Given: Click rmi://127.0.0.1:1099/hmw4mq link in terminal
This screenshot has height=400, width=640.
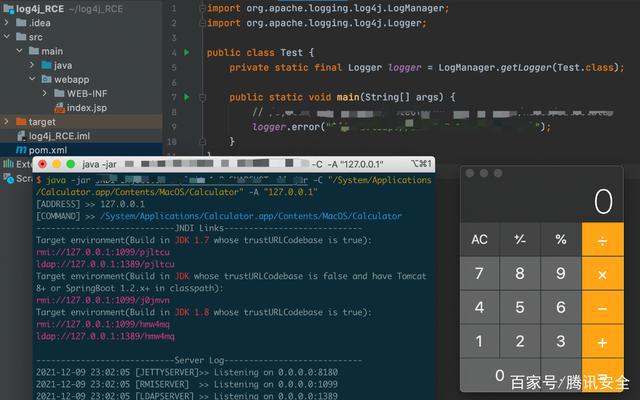Looking at the screenshot, I should tap(103, 324).
